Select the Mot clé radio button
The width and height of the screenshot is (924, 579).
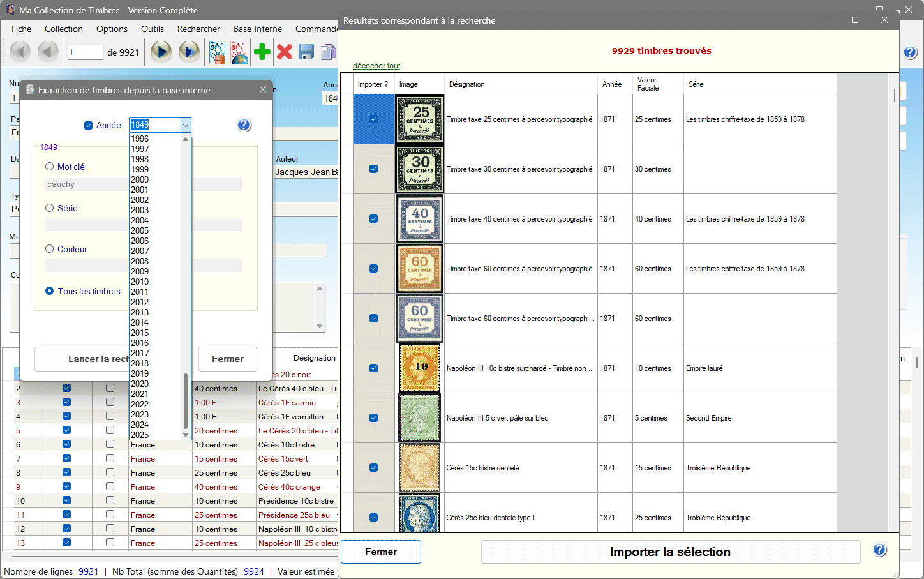(50, 167)
